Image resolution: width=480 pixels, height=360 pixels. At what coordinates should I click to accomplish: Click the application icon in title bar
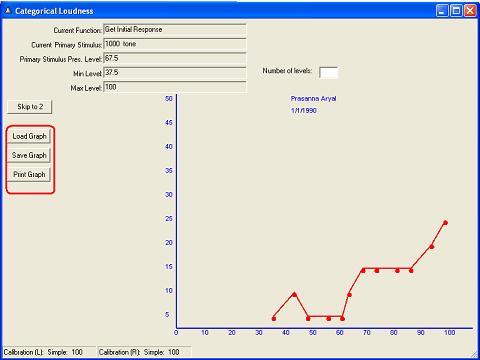(8, 11)
